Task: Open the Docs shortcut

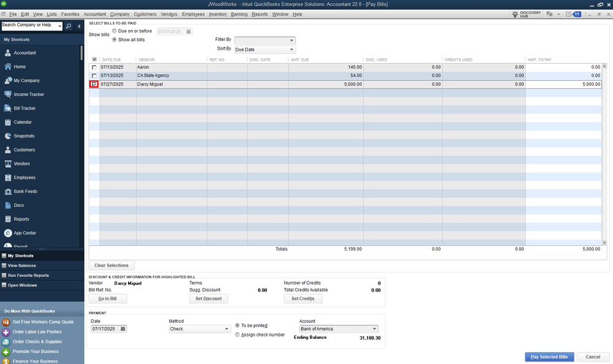Action: (x=19, y=205)
